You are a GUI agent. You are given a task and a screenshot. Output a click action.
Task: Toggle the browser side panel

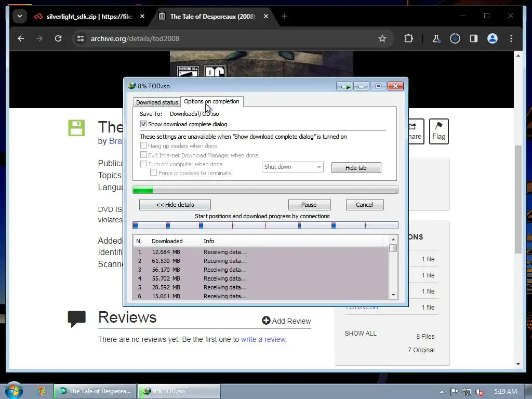coord(474,38)
